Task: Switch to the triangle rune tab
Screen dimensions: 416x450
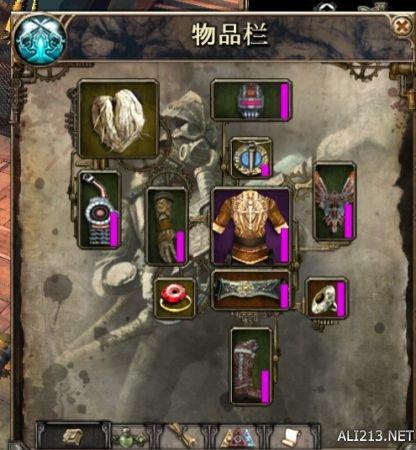Action: click(237, 437)
